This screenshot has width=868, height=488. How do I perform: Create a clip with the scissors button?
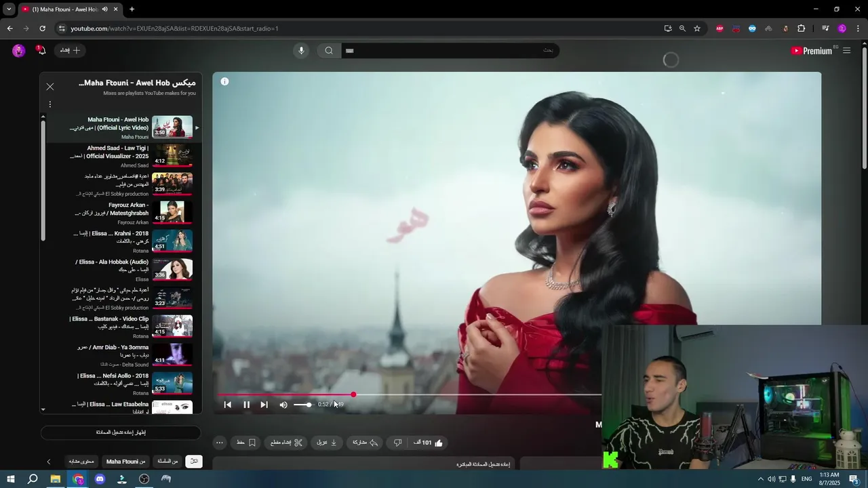coord(286,443)
